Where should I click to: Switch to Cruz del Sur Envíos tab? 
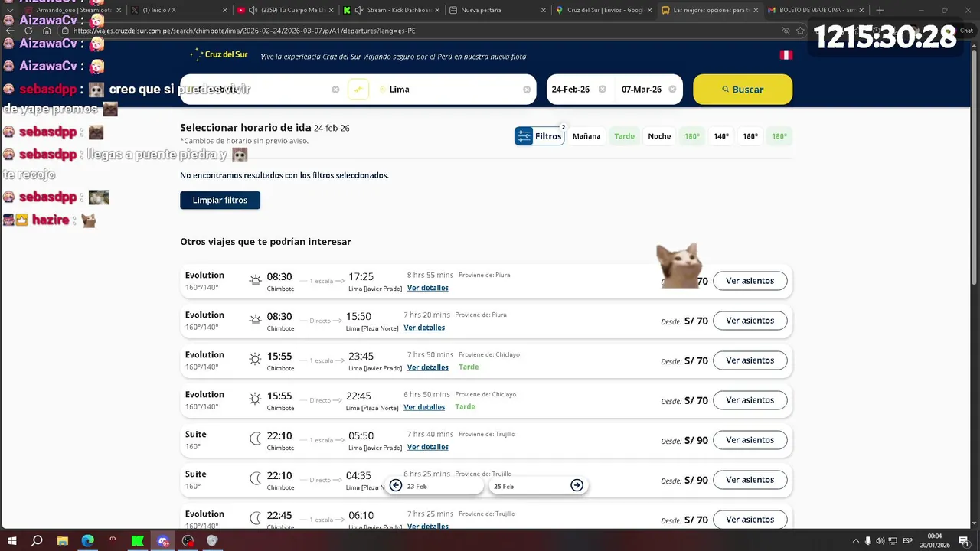click(x=603, y=10)
